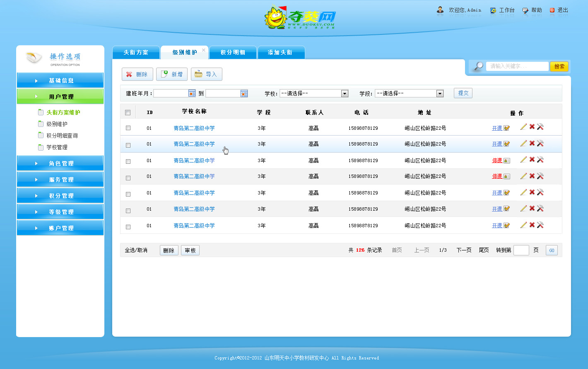Open the 积分明细 tab

[x=233, y=52]
